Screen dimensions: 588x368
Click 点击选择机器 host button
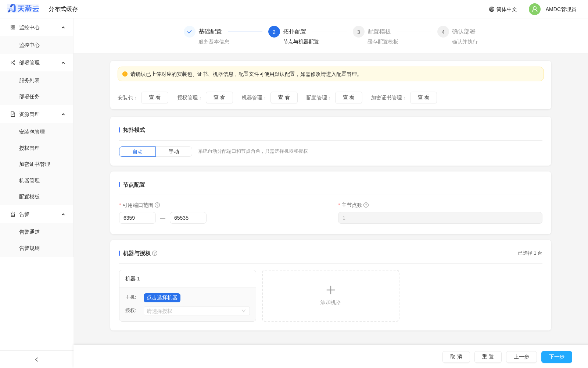coord(162,298)
